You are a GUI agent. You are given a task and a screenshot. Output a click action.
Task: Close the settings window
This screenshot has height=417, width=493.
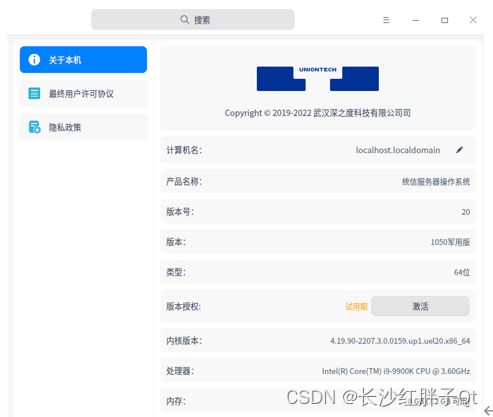[473, 20]
